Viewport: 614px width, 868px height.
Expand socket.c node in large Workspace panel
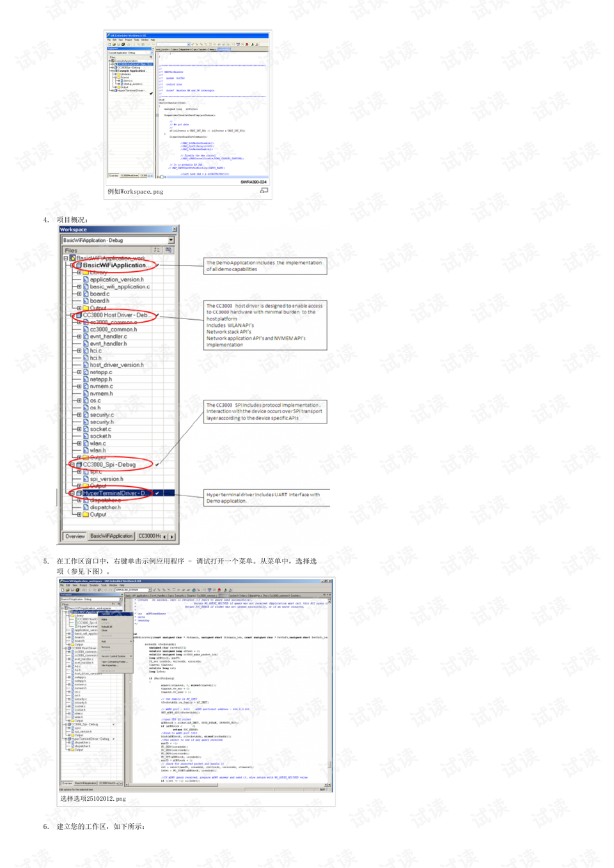click(79, 429)
